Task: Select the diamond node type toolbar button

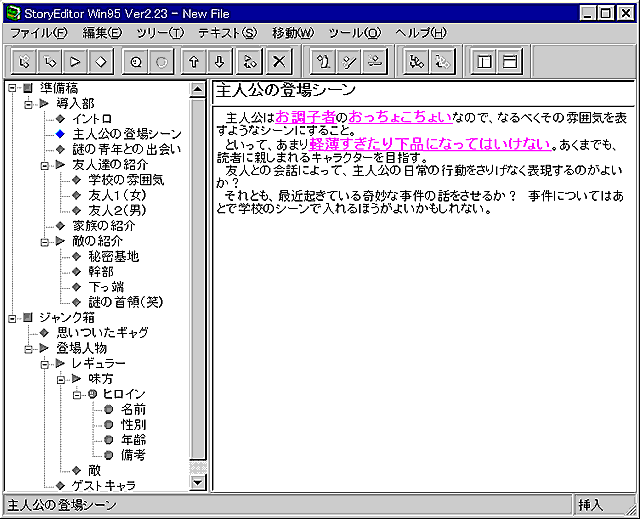Action: click(x=101, y=62)
